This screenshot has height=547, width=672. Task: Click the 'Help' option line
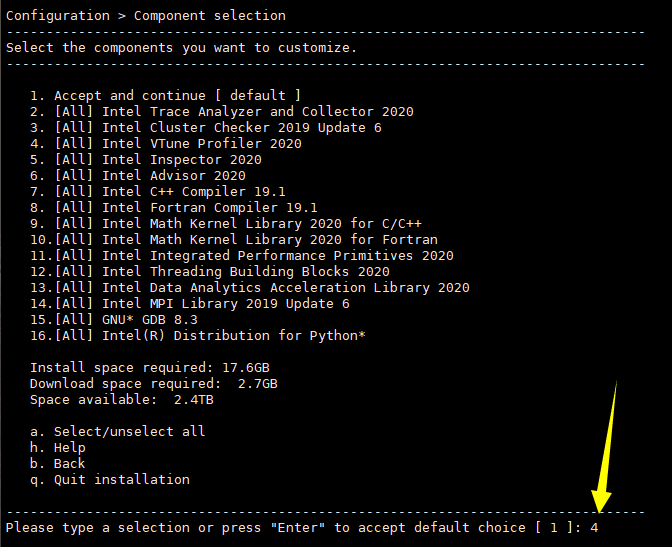69,447
